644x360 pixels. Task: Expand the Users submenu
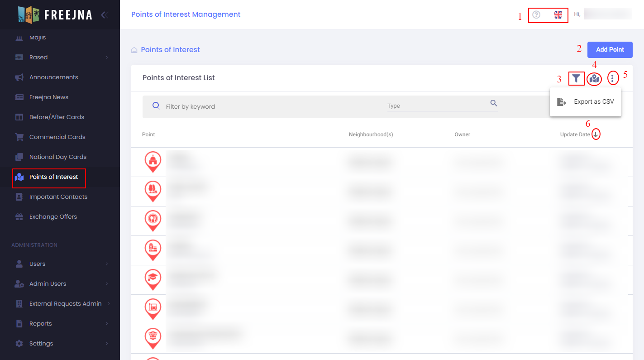click(107, 264)
